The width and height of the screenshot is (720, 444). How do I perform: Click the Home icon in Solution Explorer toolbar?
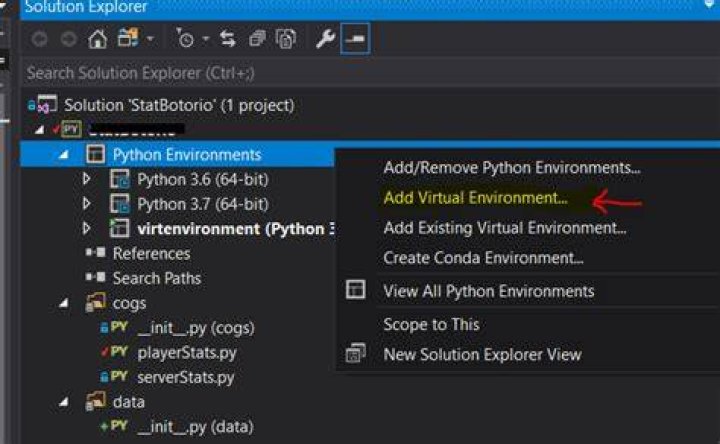click(x=97, y=39)
